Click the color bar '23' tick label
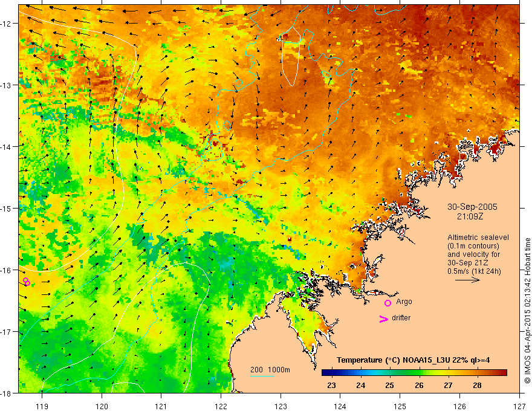532x411 pixels. (x=331, y=386)
